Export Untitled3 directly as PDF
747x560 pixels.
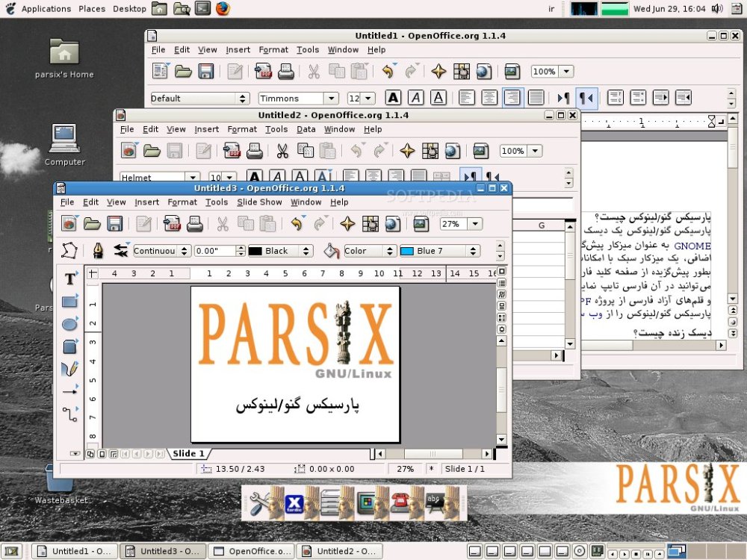pos(172,223)
